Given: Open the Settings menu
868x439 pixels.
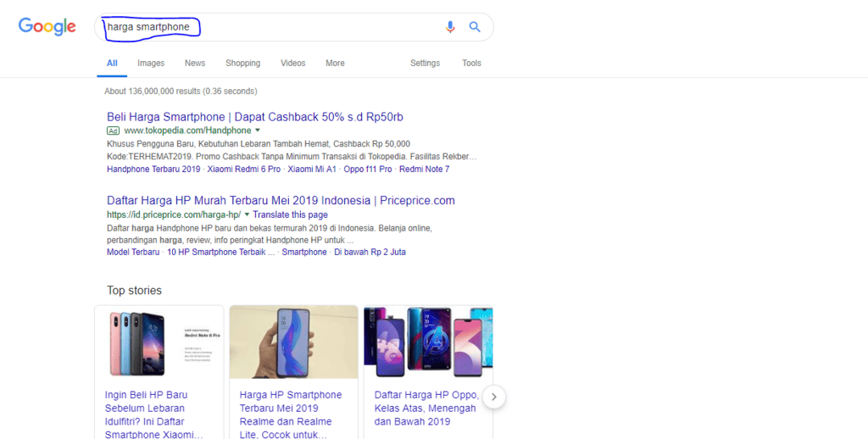Looking at the screenshot, I should [x=426, y=63].
